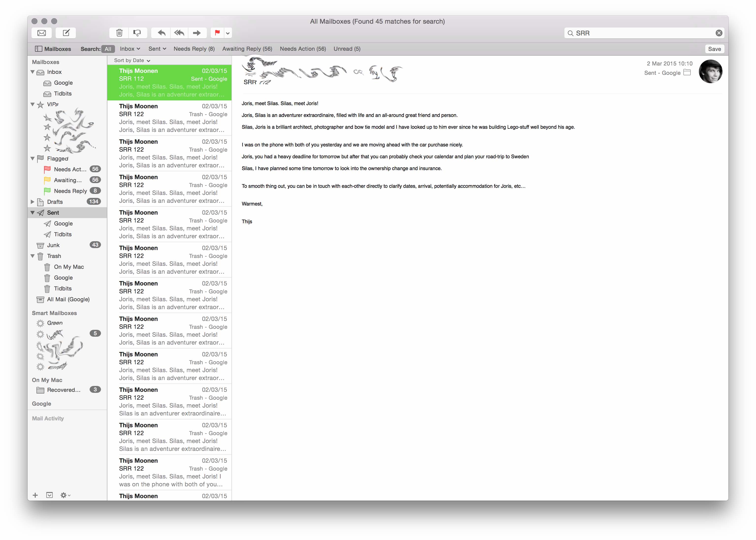756x540 pixels.
Task: Delete message with trash toolbar icon
Action: pos(119,33)
